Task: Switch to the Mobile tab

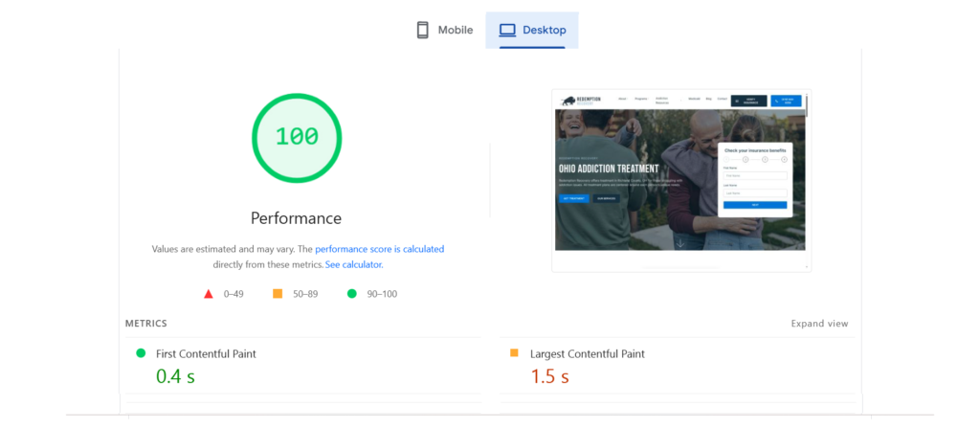Action: (x=445, y=30)
